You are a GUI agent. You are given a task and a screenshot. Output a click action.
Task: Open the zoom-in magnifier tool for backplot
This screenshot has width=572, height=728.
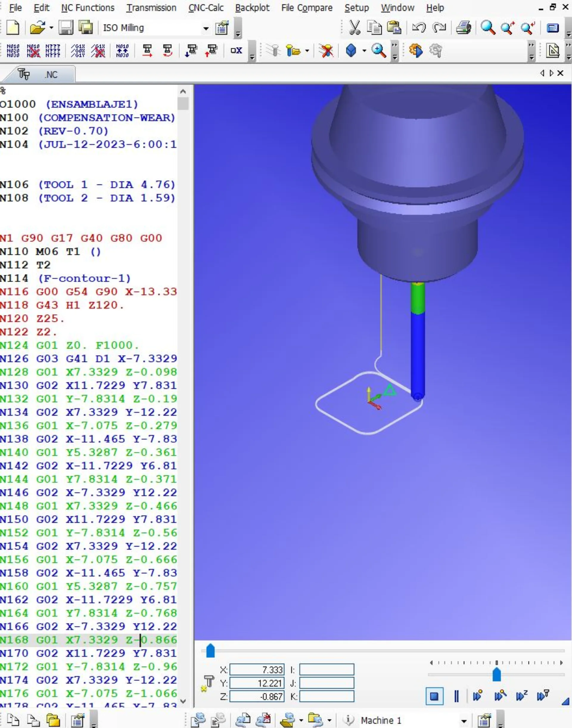pos(377,50)
